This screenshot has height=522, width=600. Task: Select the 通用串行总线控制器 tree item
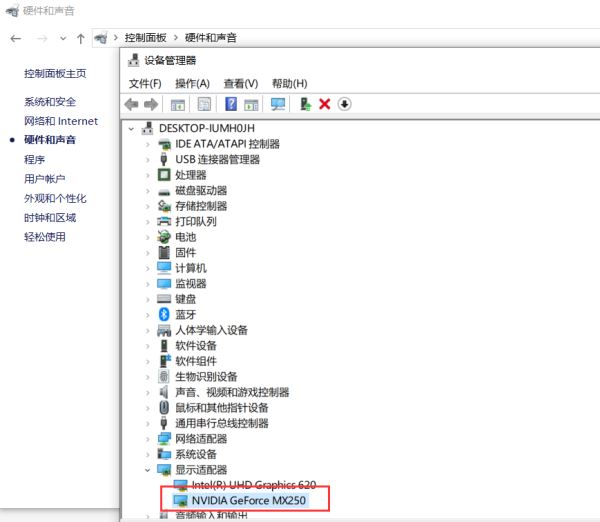click(x=222, y=423)
